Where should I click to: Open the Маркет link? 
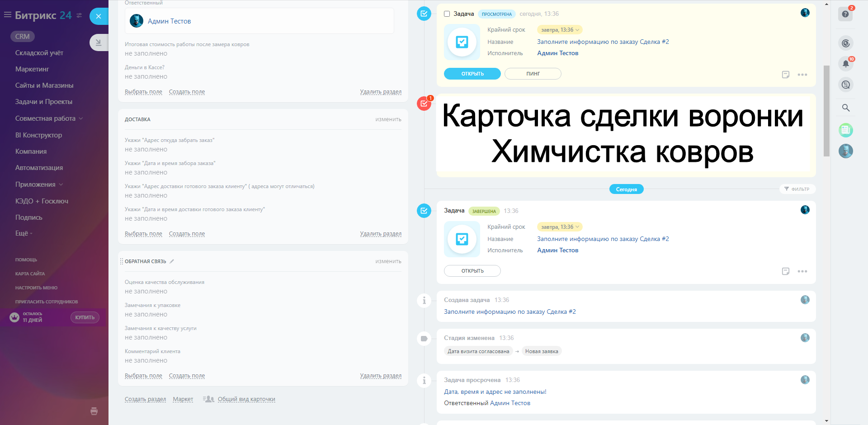(x=183, y=399)
